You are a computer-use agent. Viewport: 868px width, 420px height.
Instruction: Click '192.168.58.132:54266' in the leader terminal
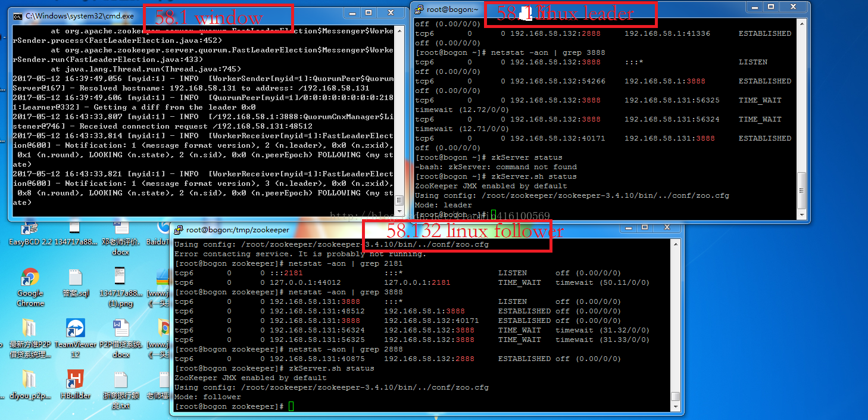(558, 81)
